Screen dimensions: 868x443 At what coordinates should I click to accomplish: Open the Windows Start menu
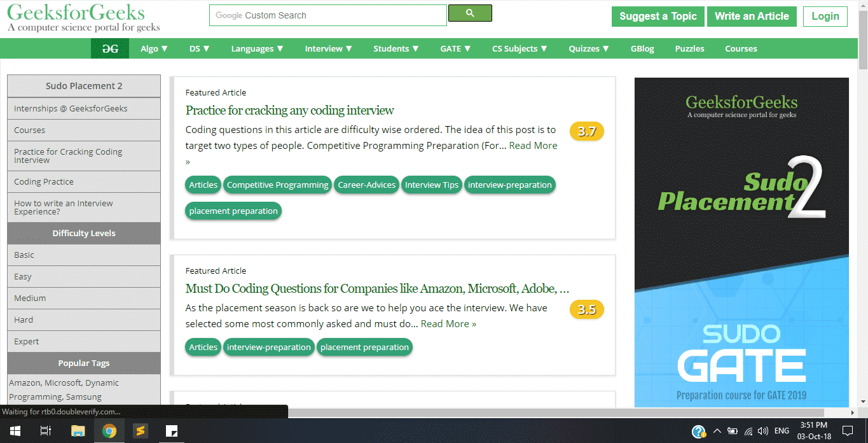click(14, 431)
